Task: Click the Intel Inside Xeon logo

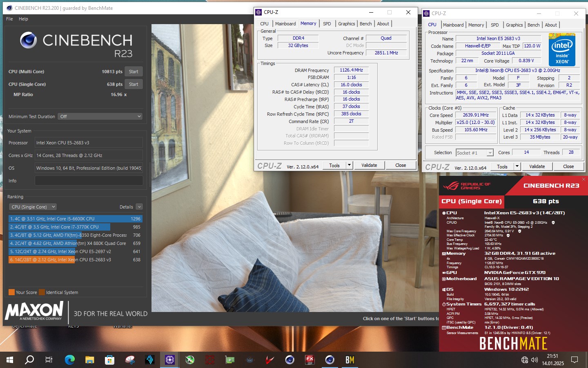Action: [562, 49]
